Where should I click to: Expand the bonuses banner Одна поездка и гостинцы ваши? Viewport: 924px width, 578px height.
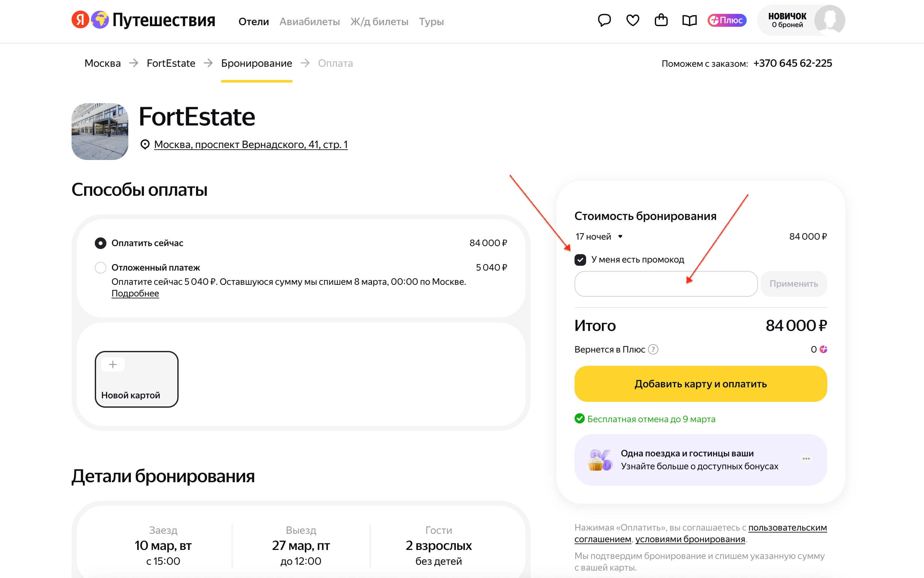[699, 460]
